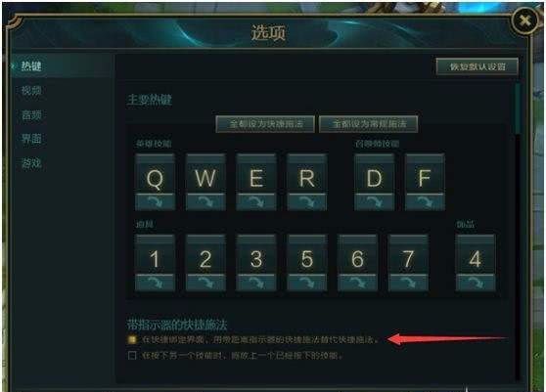Toggle quick cast arrow under R key
546x392 pixels.
click(x=307, y=202)
